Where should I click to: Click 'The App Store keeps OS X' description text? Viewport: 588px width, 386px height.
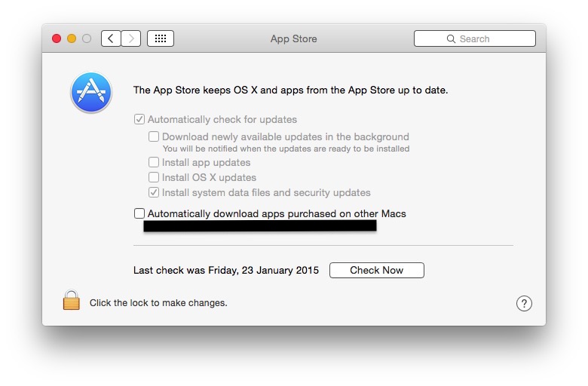(291, 90)
